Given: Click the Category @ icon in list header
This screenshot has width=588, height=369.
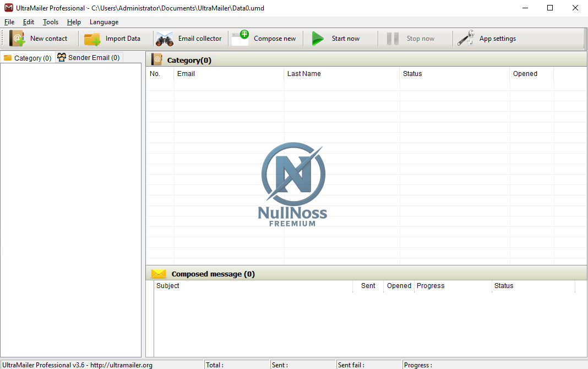Looking at the screenshot, I should click(x=157, y=59).
